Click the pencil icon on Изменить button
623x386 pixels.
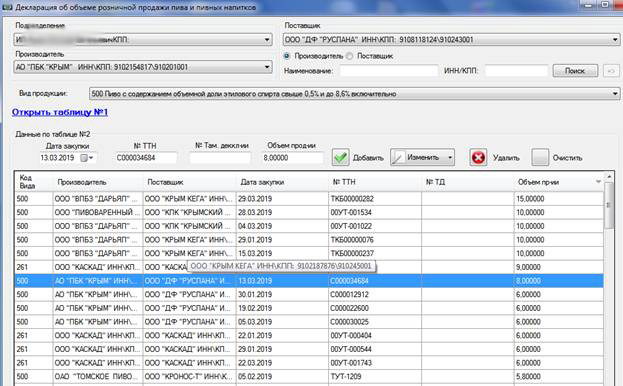[398, 158]
